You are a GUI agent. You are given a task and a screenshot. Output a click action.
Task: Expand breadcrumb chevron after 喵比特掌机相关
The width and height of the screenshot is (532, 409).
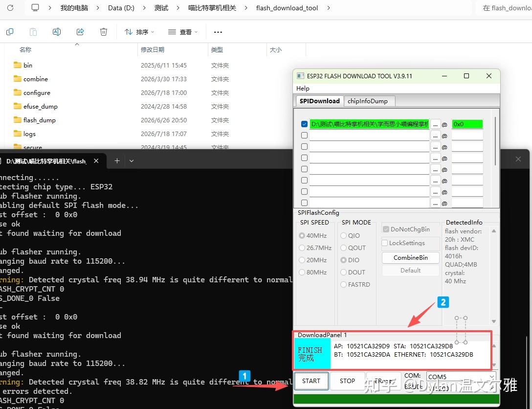click(x=246, y=8)
